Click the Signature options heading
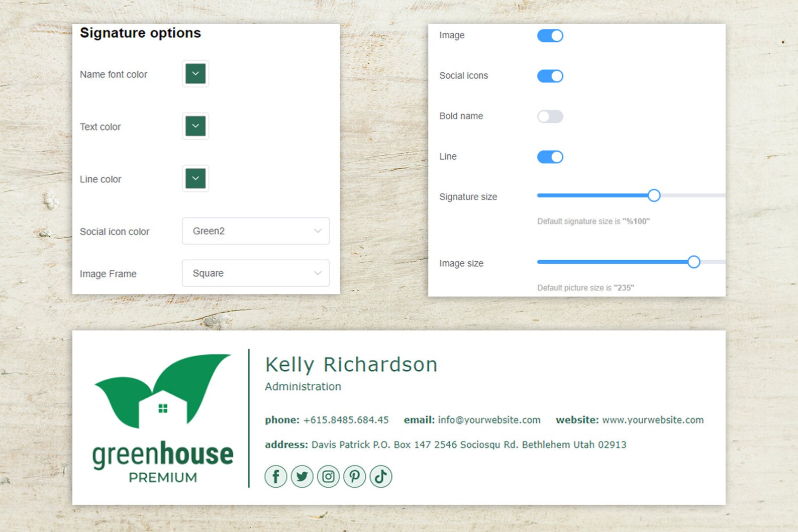The width and height of the screenshot is (798, 532). pos(140,33)
